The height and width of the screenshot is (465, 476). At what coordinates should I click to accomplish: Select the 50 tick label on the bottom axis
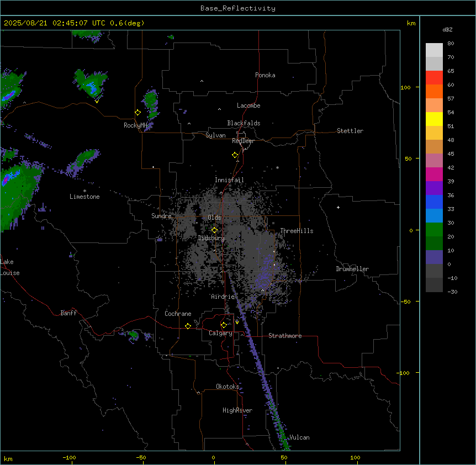coord(284,457)
